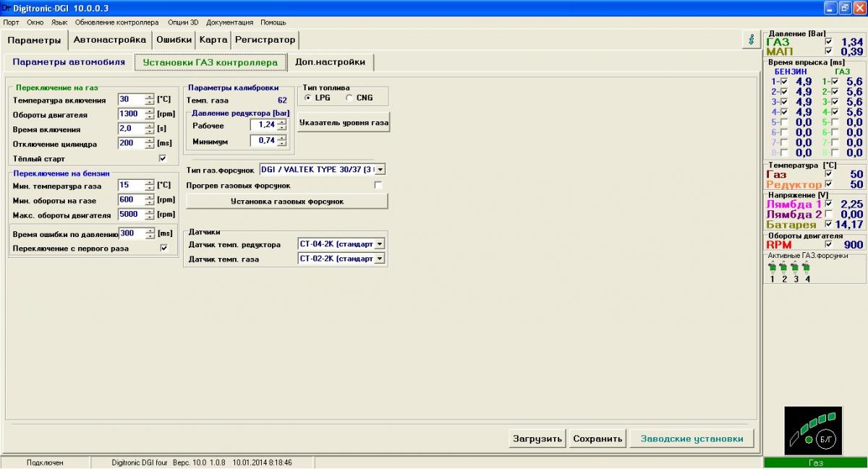Toggle the Батарея voltage checkbox
Image resolution: width=868 pixels, height=469 pixels.
[829, 225]
